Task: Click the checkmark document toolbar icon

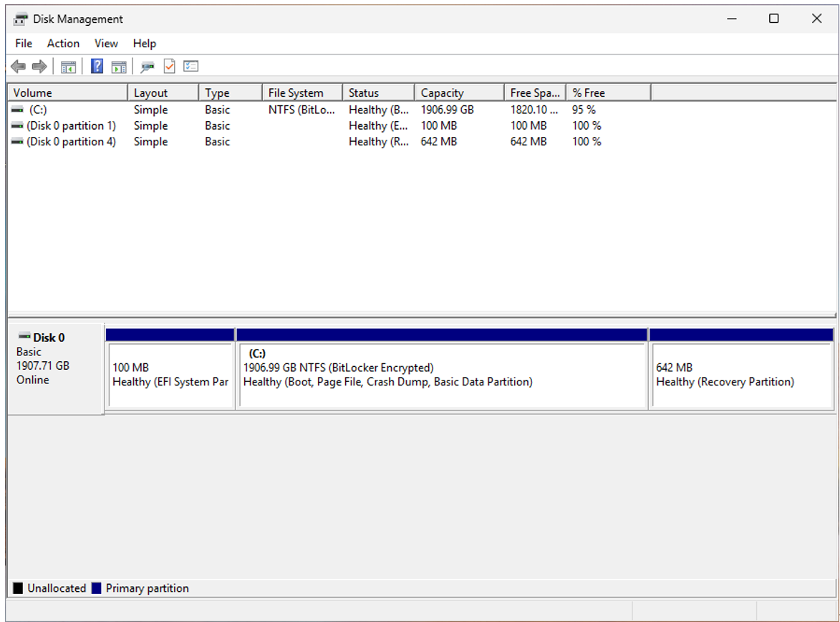Action: (x=169, y=67)
